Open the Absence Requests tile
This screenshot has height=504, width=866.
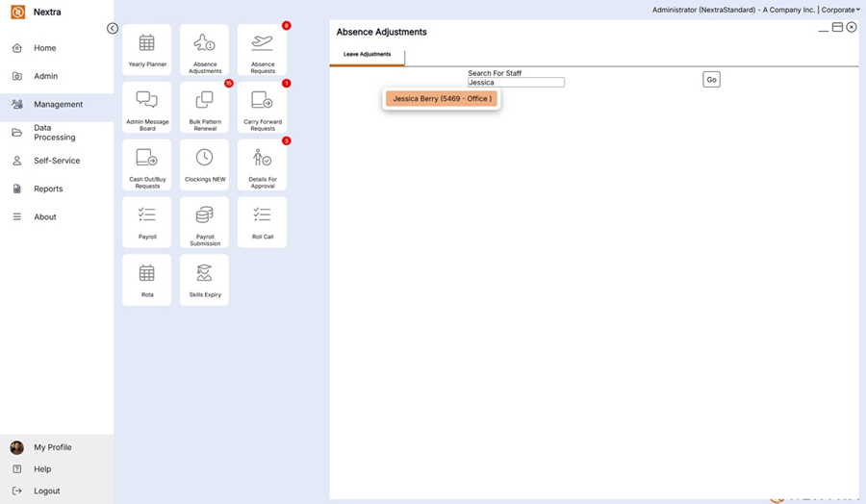pos(263,50)
